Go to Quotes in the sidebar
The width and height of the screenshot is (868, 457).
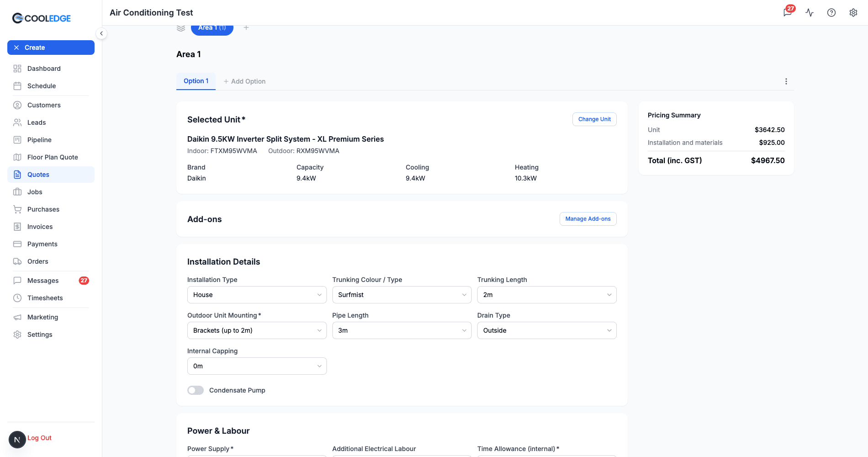(x=51, y=175)
